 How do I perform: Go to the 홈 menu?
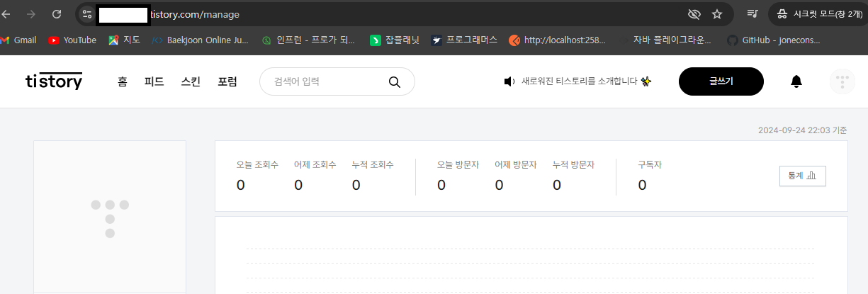pyautogui.click(x=123, y=81)
